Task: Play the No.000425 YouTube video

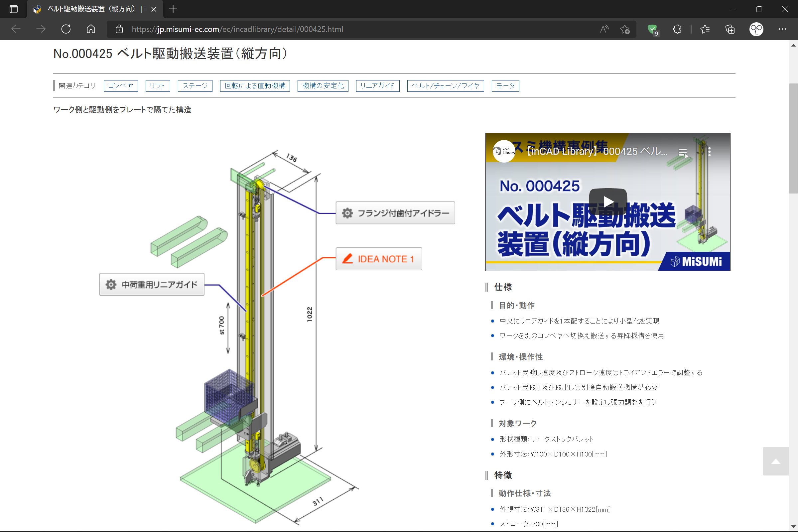Action: (x=608, y=202)
